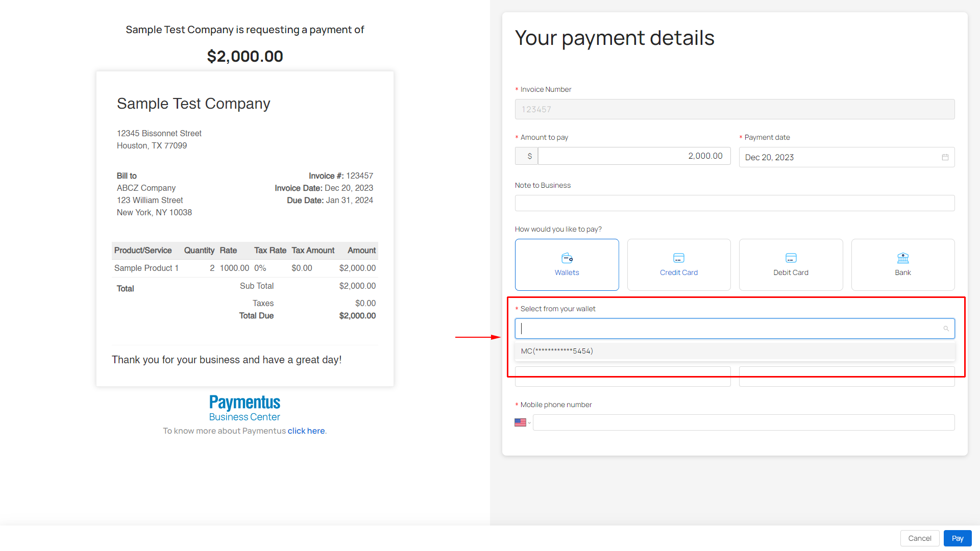Click the US flag country icon
This screenshot has height=551, width=980.
click(x=520, y=422)
